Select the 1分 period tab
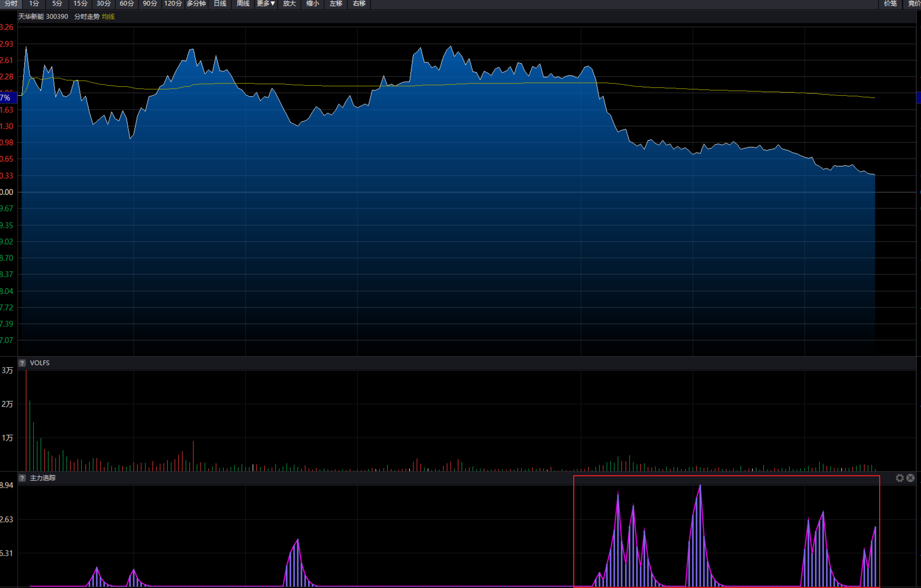The width and height of the screenshot is (921, 588). [x=34, y=4]
